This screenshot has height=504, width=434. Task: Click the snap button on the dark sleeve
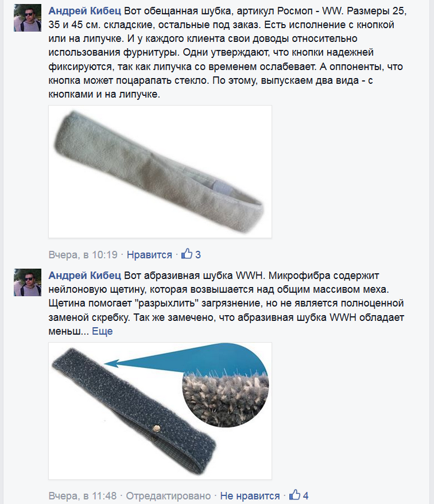pos(157,428)
